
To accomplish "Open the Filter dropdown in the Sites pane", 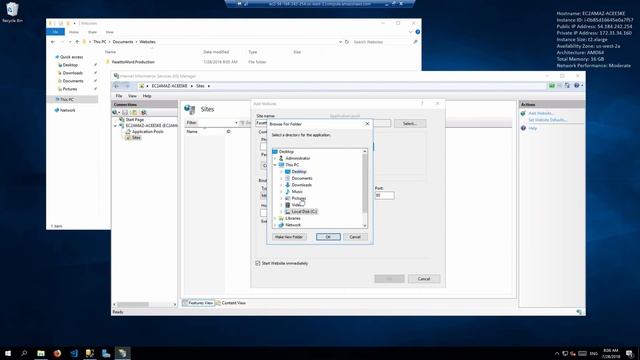I will pos(236,123).
